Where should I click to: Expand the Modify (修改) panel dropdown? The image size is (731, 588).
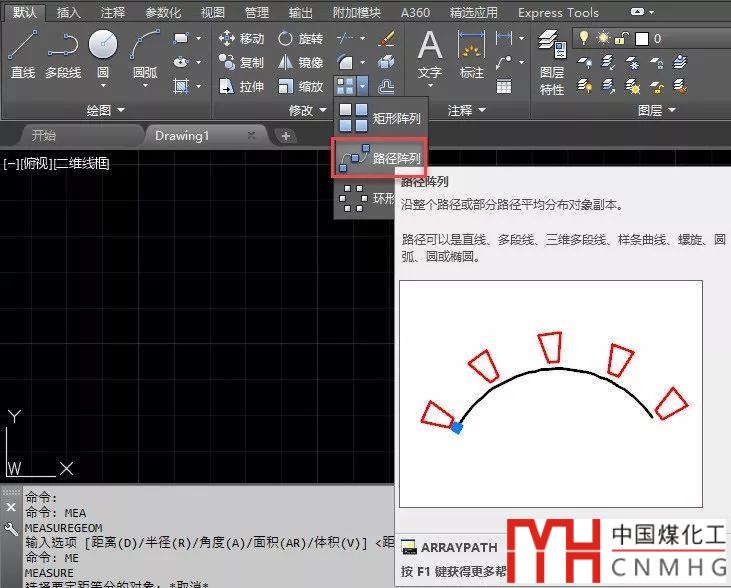pyautogui.click(x=308, y=110)
